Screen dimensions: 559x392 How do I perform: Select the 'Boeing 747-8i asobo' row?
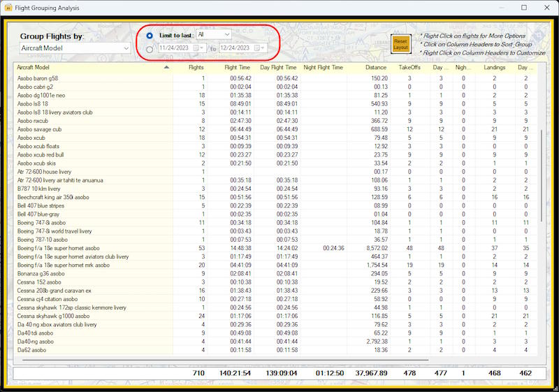(x=275, y=223)
